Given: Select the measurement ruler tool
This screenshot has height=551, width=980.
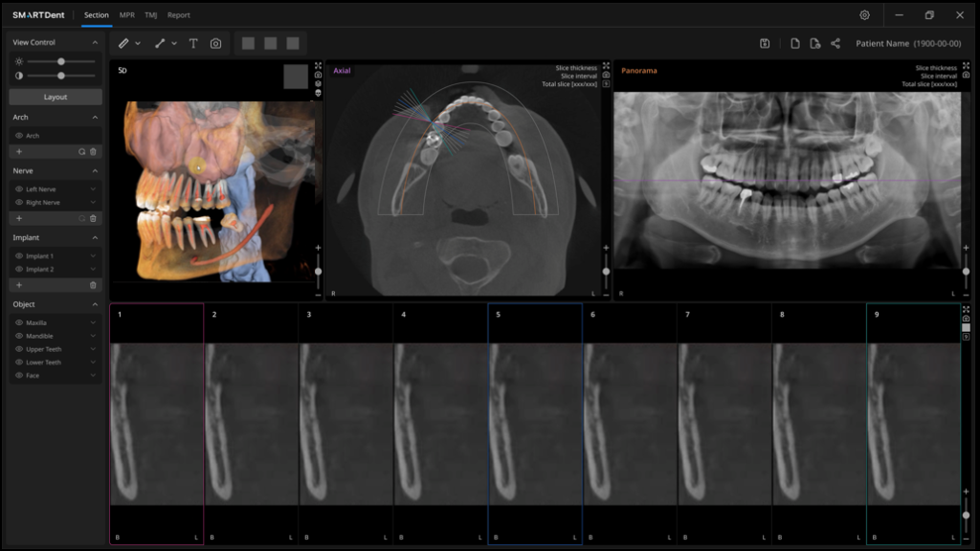Looking at the screenshot, I should coord(123,43).
